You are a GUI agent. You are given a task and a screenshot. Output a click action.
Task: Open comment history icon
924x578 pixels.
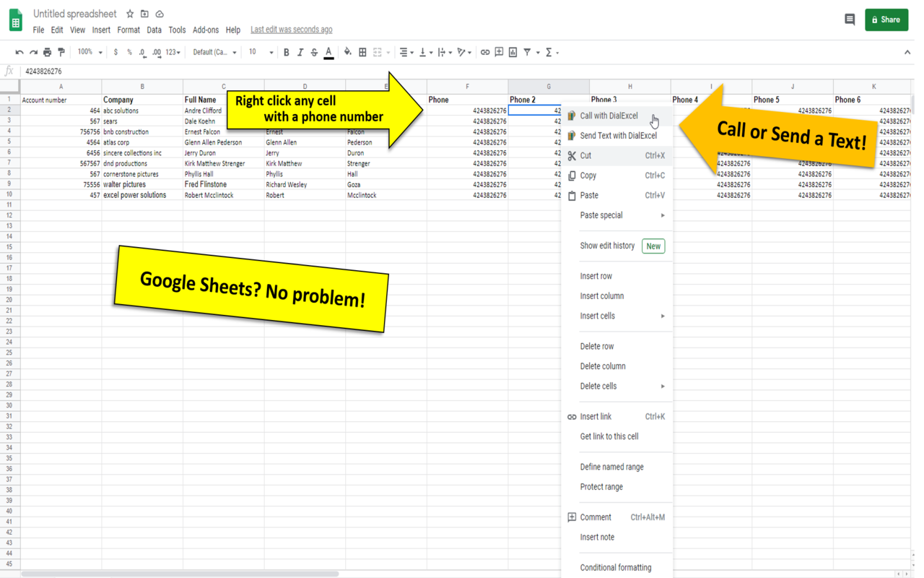point(850,20)
